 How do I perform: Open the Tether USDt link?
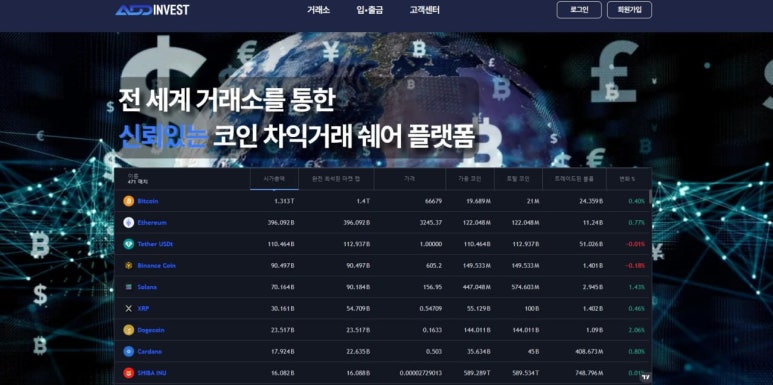(x=155, y=244)
